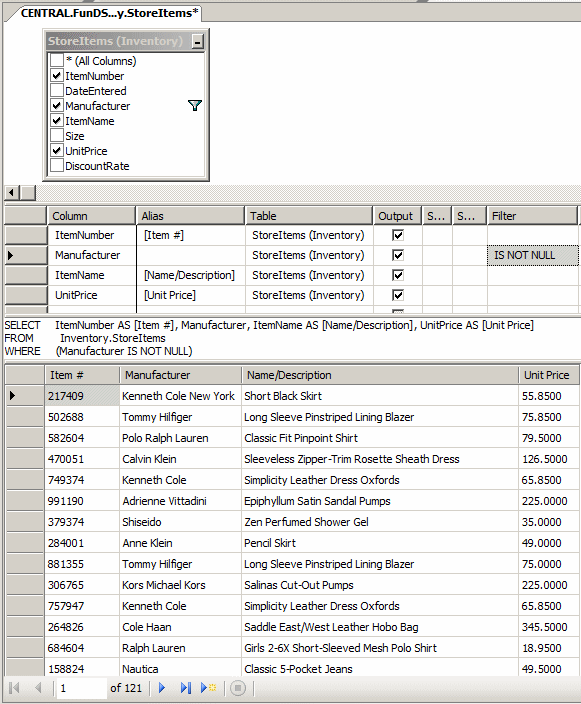Move to the next record arrow
Image resolution: width=581 pixels, height=704 pixels.
click(x=162, y=688)
